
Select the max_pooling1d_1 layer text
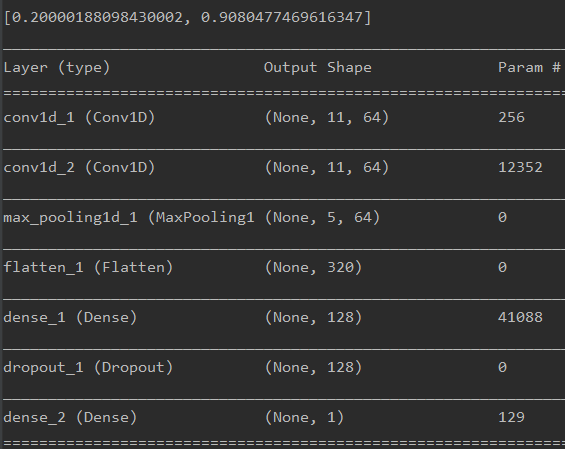[129, 218]
